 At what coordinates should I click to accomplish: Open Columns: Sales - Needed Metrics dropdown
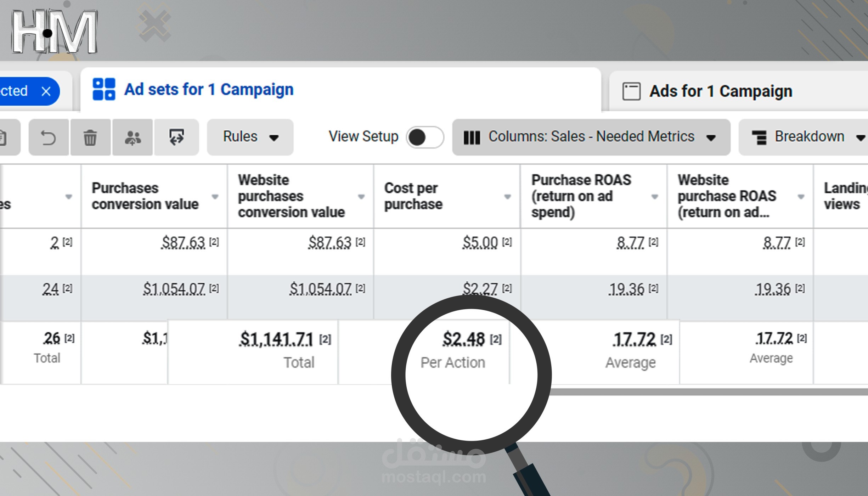(x=591, y=137)
